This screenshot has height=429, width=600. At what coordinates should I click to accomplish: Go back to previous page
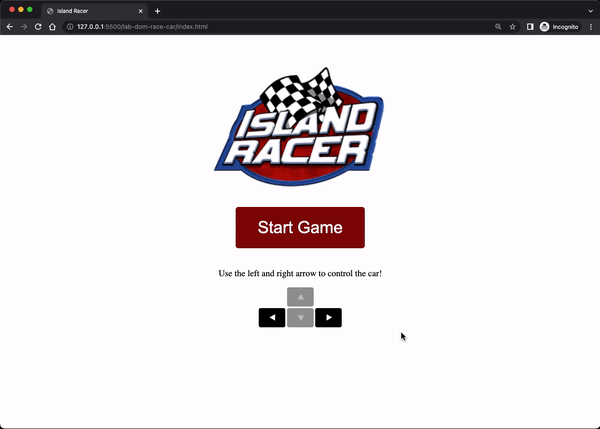pyautogui.click(x=10, y=27)
